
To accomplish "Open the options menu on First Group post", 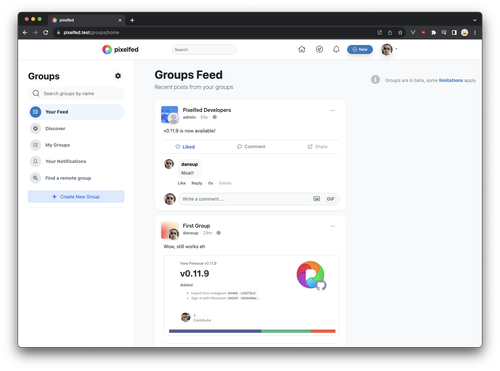I will tap(333, 226).
